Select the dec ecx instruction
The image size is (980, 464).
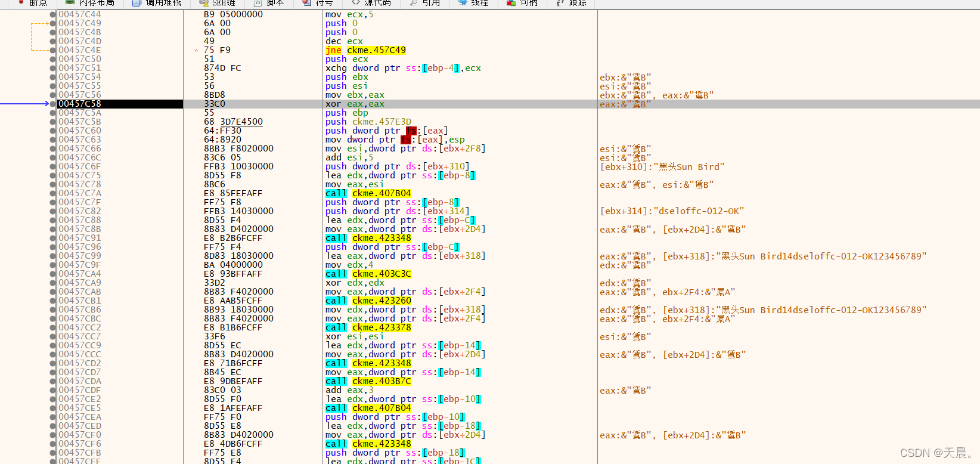[x=344, y=41]
